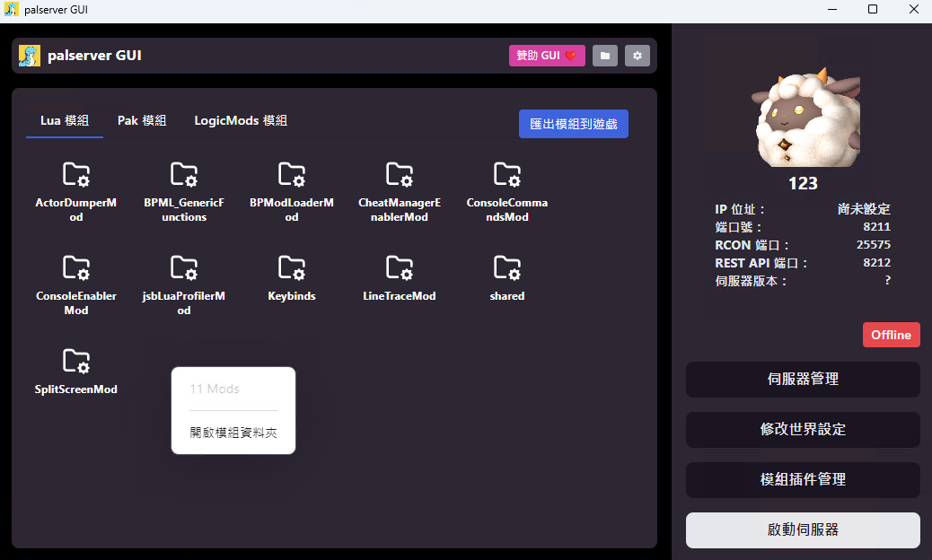Open settings via the gear icon

coord(637,56)
